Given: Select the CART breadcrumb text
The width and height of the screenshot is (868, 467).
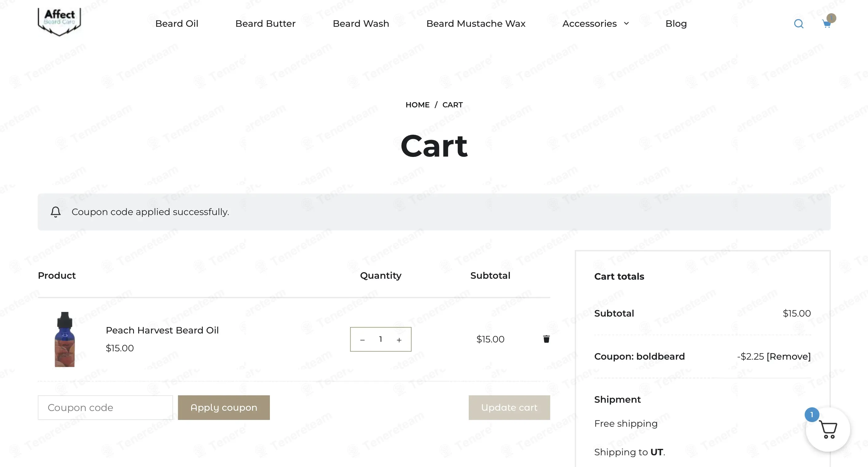Looking at the screenshot, I should (452, 105).
